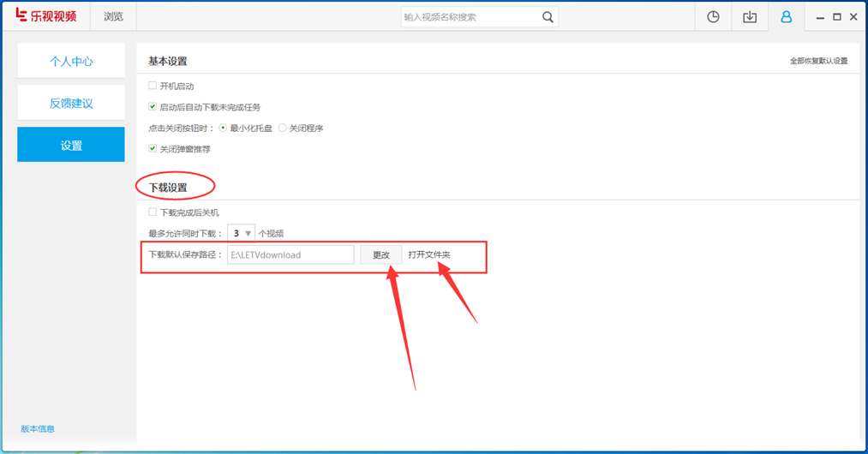Screen dimensions: 868x454
Task: Enable the 开机启动 checkbox
Action: (x=153, y=86)
